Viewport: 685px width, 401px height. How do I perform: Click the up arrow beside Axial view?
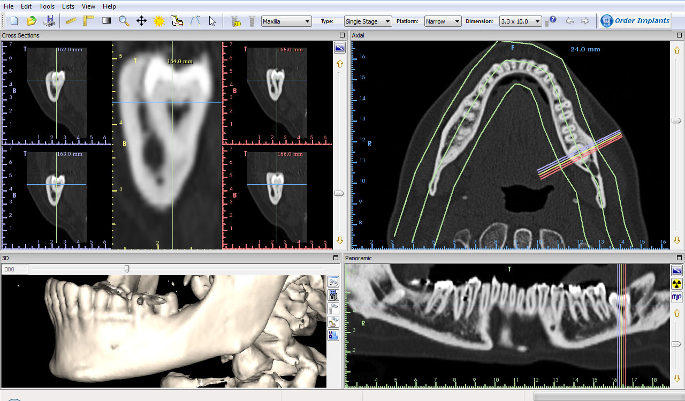(x=677, y=51)
